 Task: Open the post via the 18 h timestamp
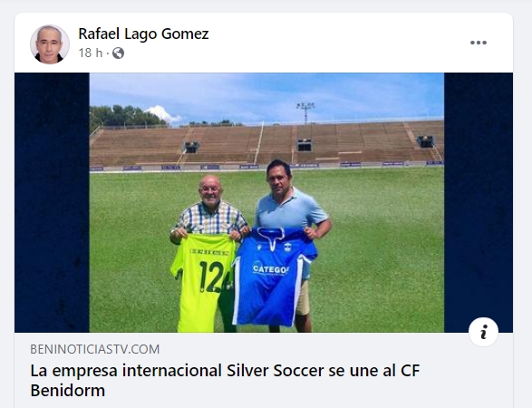pyautogui.click(x=91, y=53)
